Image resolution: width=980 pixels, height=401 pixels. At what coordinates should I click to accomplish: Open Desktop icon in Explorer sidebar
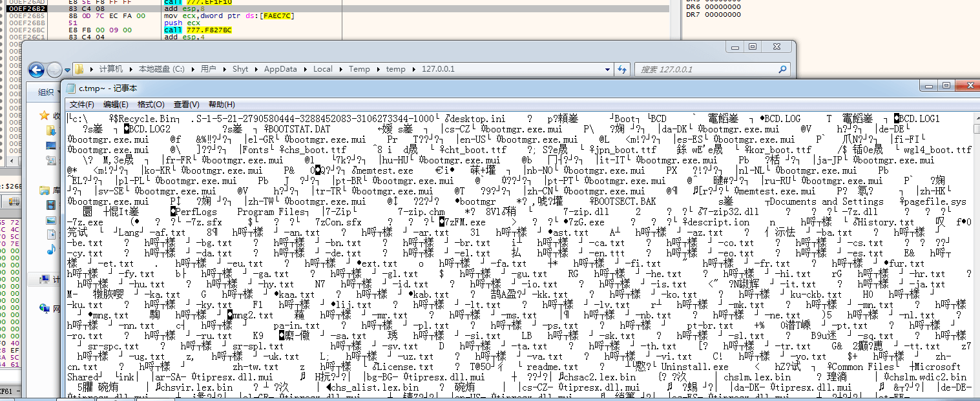(x=52, y=145)
